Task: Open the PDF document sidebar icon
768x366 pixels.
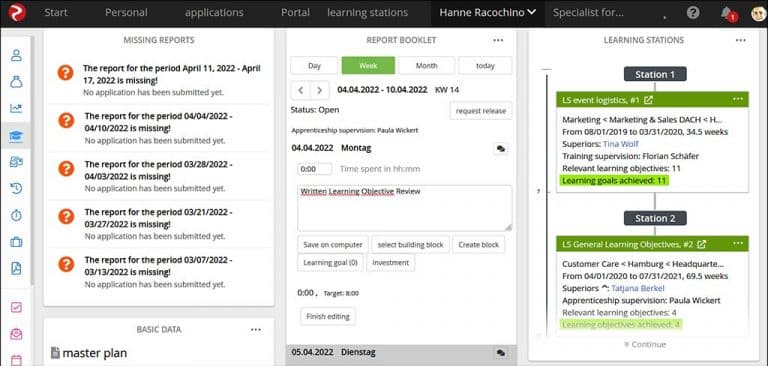Action: click(x=16, y=268)
